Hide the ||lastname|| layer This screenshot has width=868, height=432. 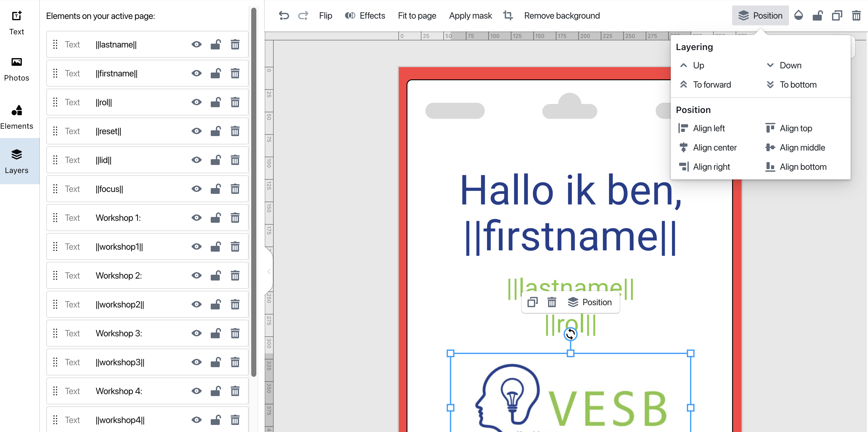click(197, 44)
